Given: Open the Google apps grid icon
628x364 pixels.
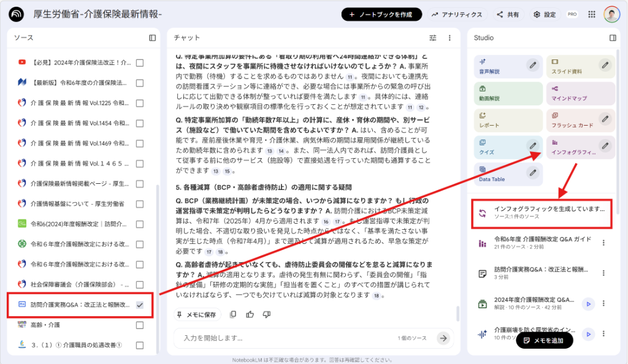Looking at the screenshot, I should pyautogui.click(x=592, y=14).
